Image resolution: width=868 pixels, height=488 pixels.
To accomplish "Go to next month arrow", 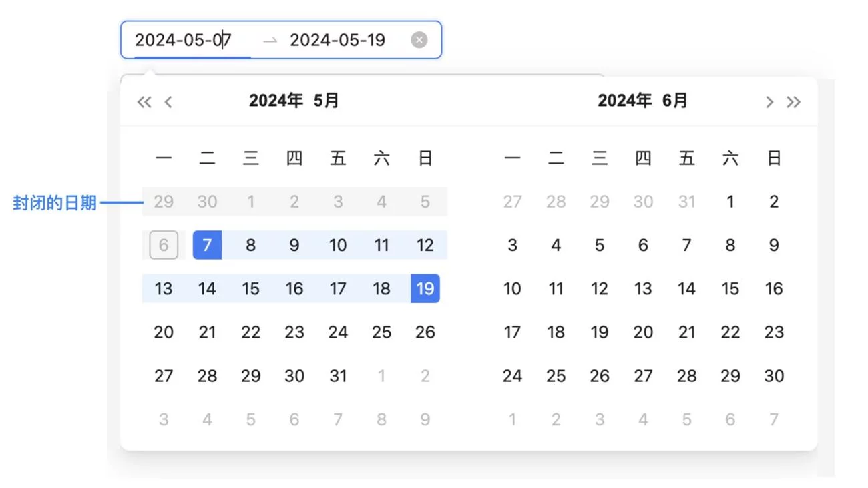I will pos(769,102).
